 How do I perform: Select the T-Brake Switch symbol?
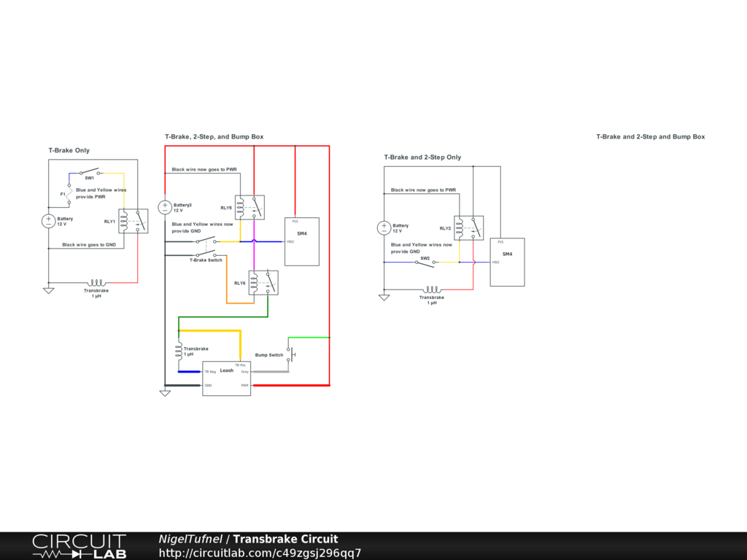[x=205, y=255]
